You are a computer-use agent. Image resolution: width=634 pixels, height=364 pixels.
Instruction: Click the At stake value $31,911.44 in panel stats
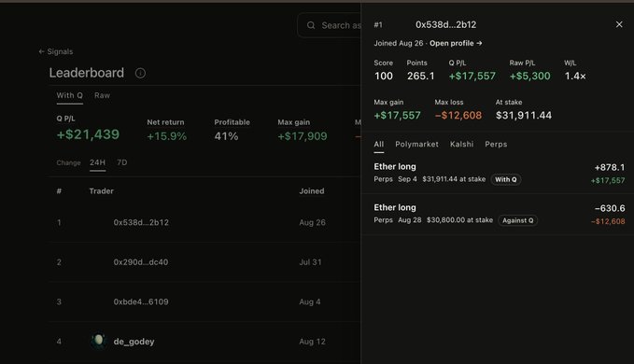click(524, 116)
